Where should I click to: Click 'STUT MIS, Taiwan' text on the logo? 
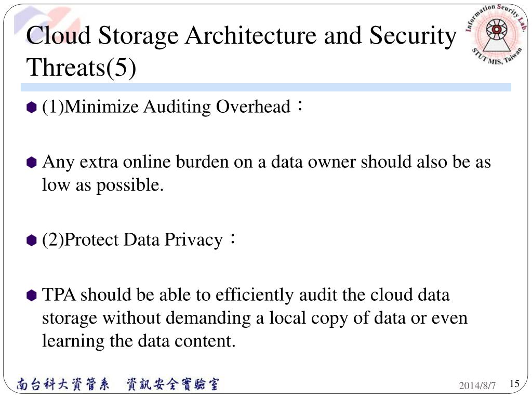click(497, 56)
